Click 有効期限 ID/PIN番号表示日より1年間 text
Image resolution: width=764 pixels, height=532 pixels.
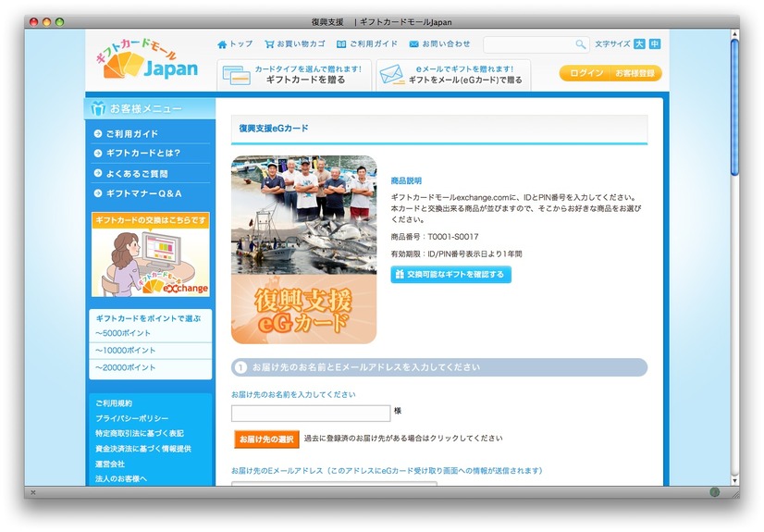(x=456, y=254)
